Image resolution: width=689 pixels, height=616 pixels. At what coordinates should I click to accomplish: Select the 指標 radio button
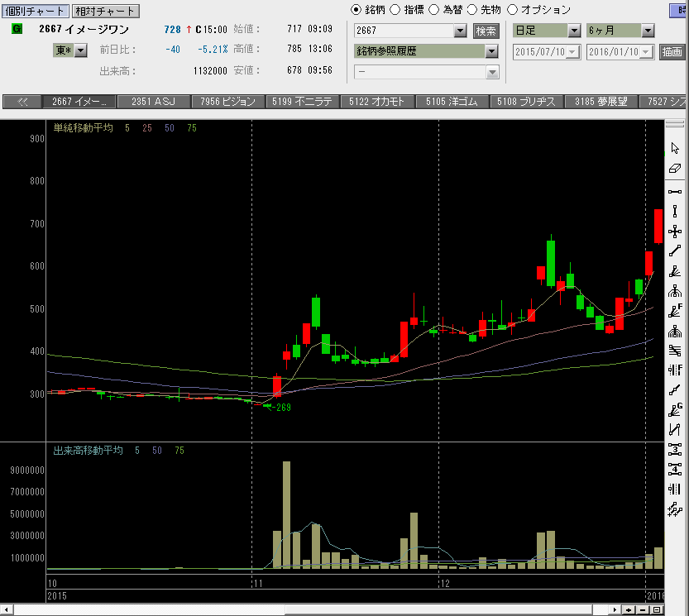coord(395,10)
